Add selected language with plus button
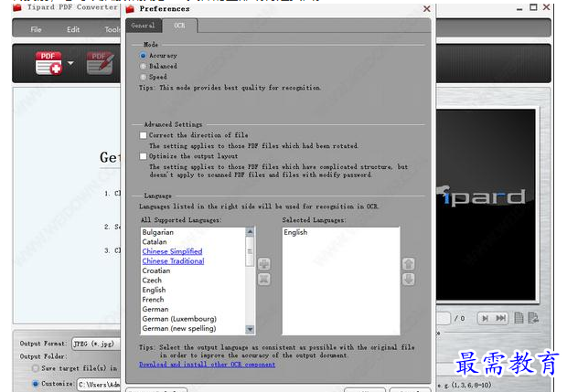The height and width of the screenshot is (392, 567). (264, 264)
